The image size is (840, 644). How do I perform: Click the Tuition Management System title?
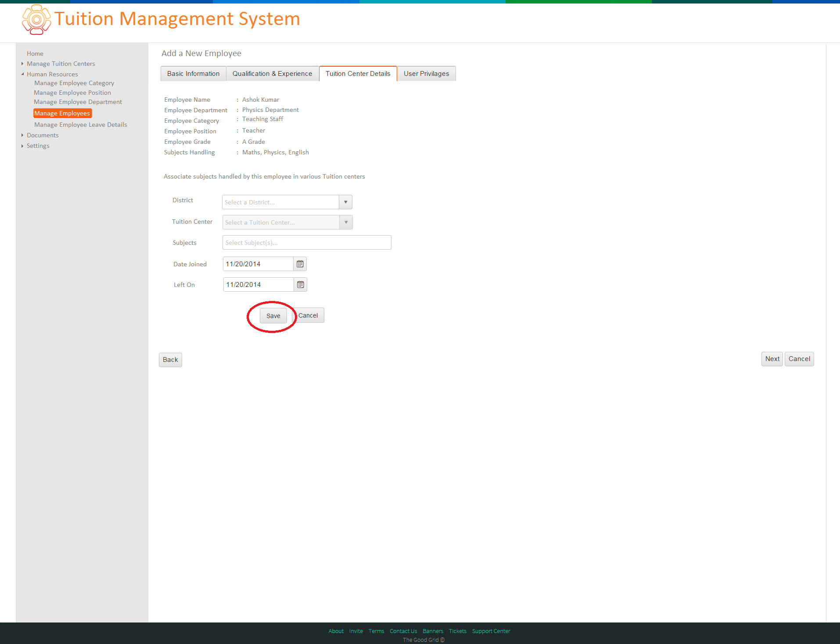tap(177, 19)
